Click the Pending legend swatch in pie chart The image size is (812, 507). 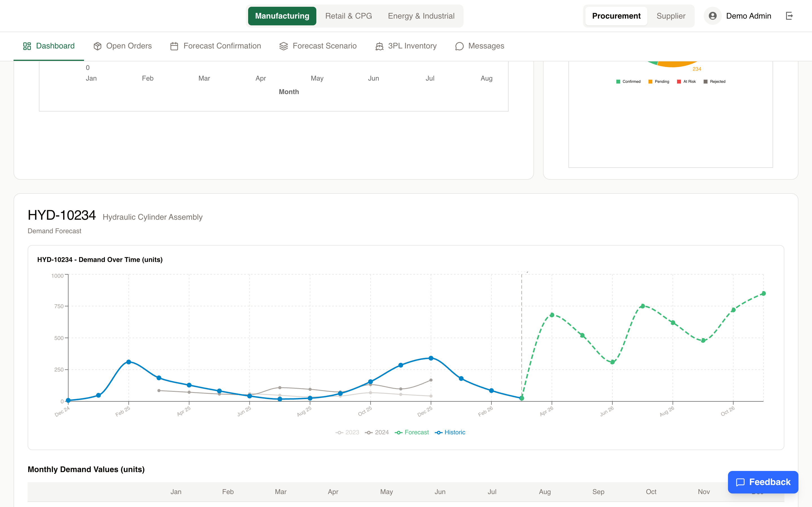(x=650, y=81)
